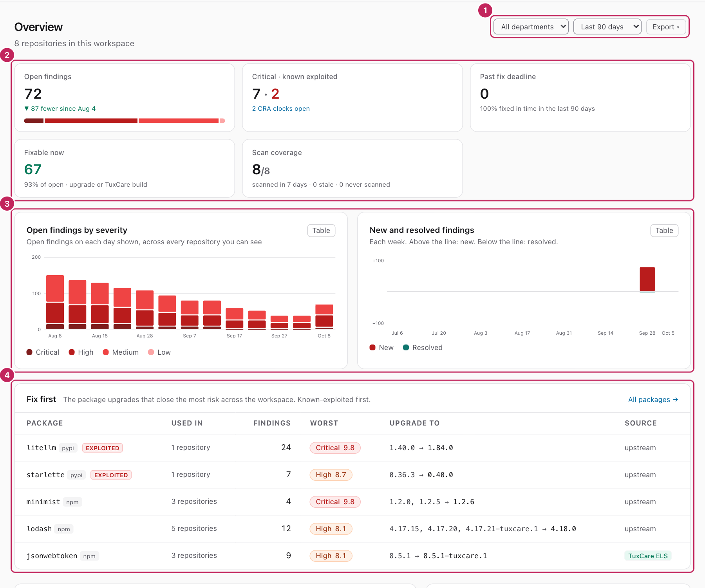The image size is (705, 588).
Task: Select the Oct 8 severity bar
Action: coord(324,317)
